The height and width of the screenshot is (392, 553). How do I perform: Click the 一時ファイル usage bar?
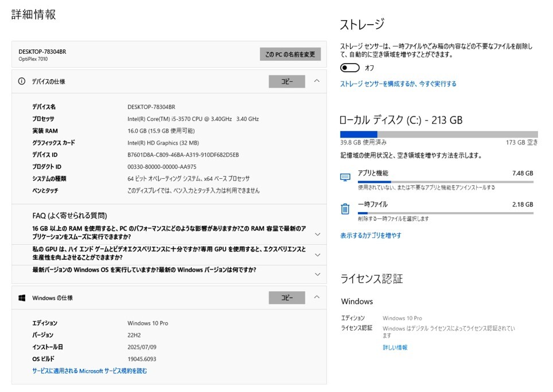(445, 213)
